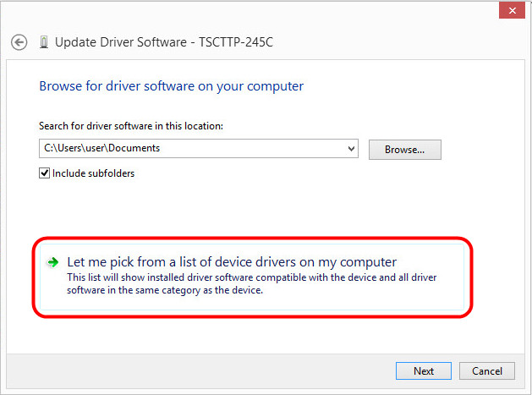Uncheck the Include subfolders checkbox
The width and height of the screenshot is (532, 395).
(x=45, y=173)
